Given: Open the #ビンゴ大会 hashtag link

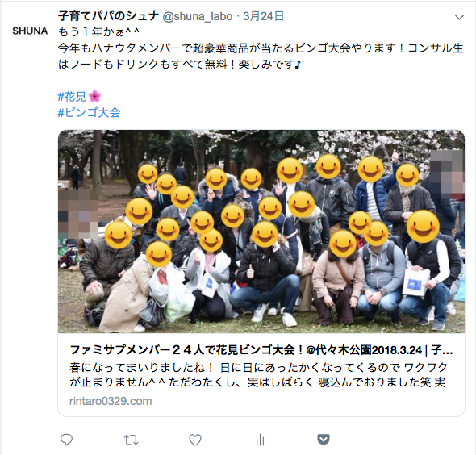Looking at the screenshot, I should pos(89,113).
